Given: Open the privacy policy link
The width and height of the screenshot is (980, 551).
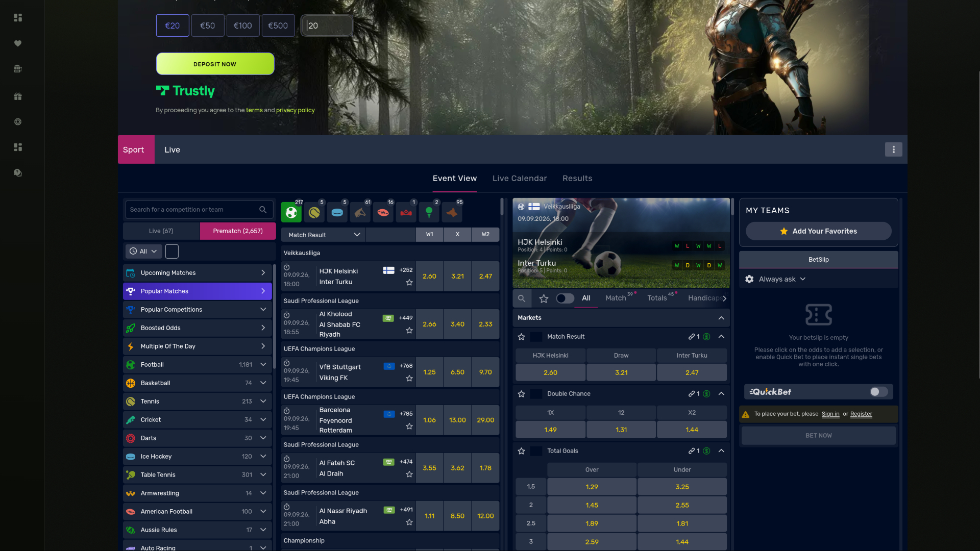Looking at the screenshot, I should pos(295,110).
